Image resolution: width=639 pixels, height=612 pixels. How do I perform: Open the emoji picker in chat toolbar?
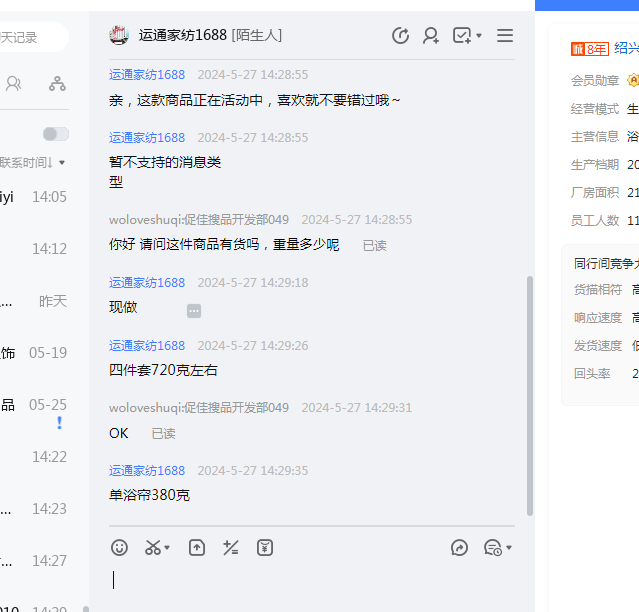click(x=120, y=547)
